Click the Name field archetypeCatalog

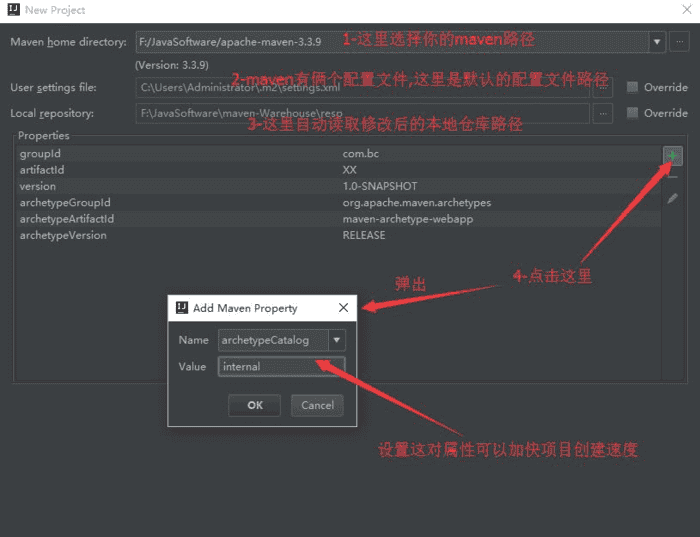[x=273, y=340]
